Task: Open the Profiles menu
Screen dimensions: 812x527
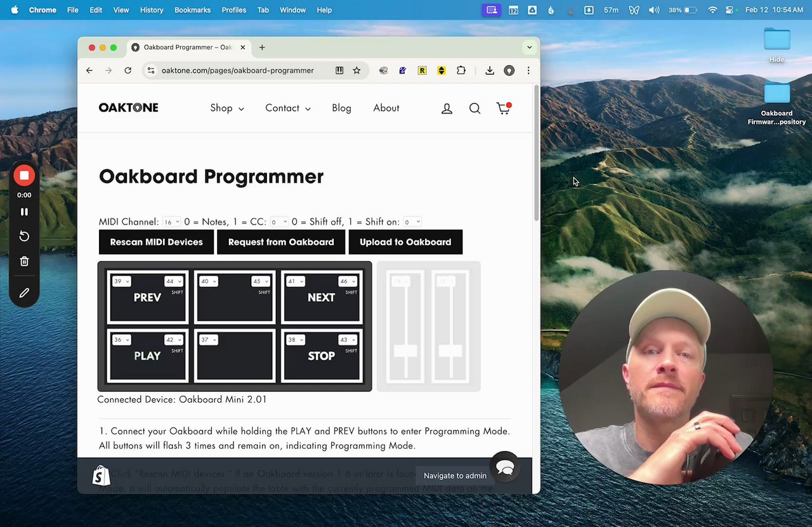Action: (233, 10)
